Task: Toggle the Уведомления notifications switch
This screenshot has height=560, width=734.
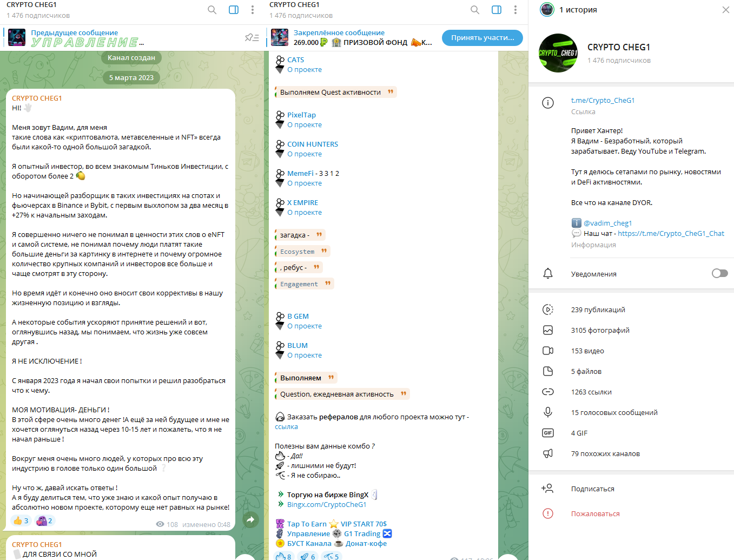Action: point(720,273)
